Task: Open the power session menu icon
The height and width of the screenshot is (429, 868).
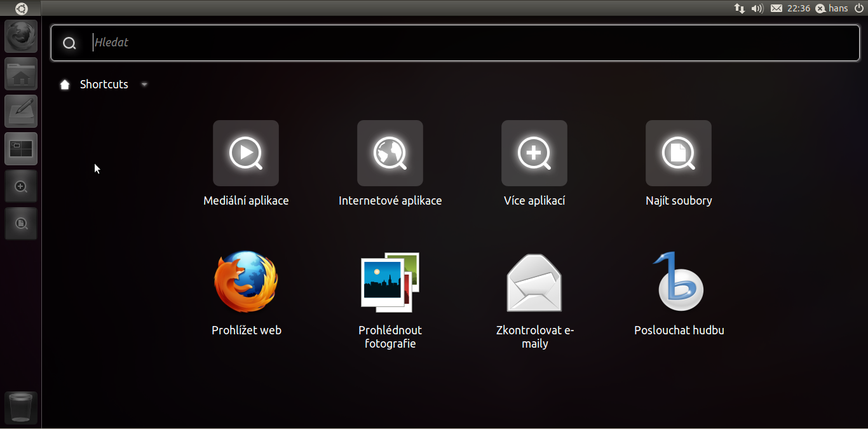Action: (x=859, y=8)
